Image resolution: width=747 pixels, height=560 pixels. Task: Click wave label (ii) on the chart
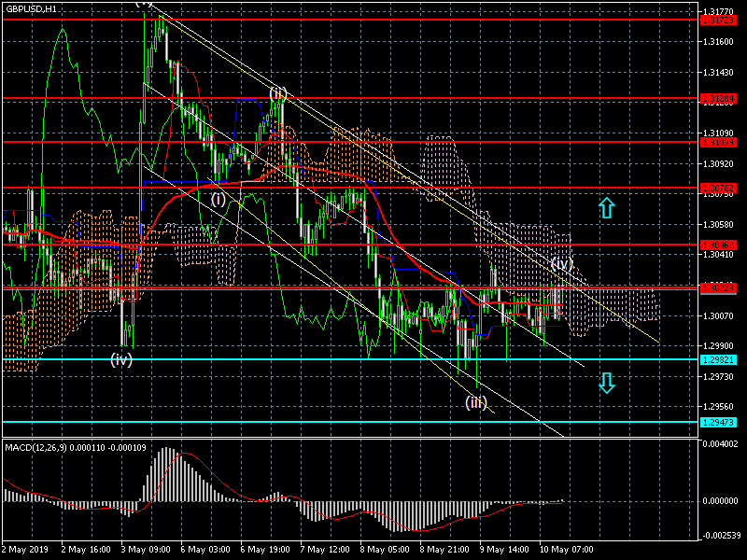point(277,94)
